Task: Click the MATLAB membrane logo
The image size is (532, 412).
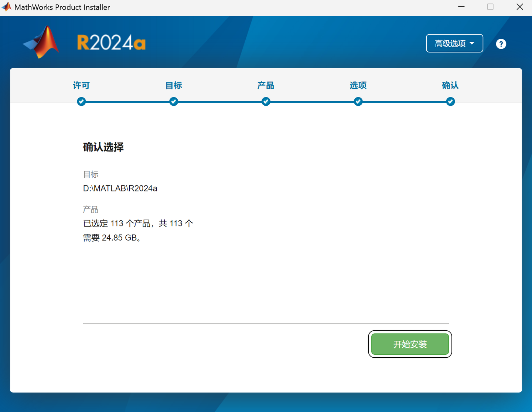Action: click(41, 41)
